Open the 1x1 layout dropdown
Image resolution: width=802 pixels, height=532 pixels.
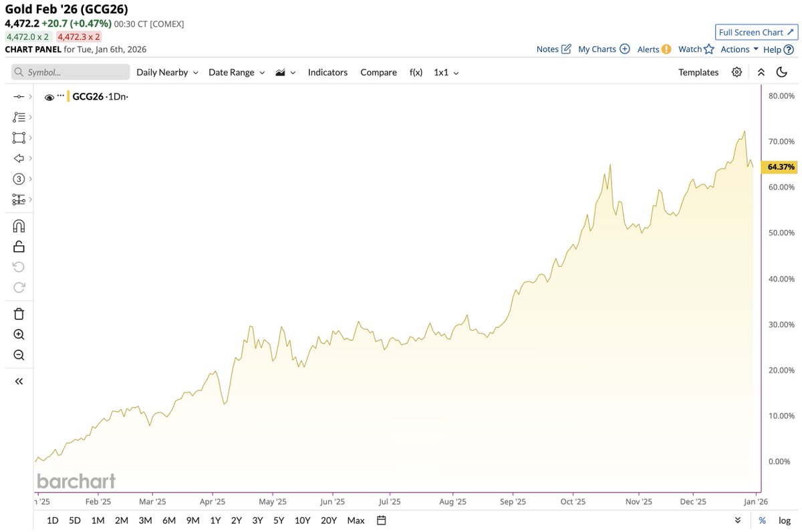(x=445, y=72)
